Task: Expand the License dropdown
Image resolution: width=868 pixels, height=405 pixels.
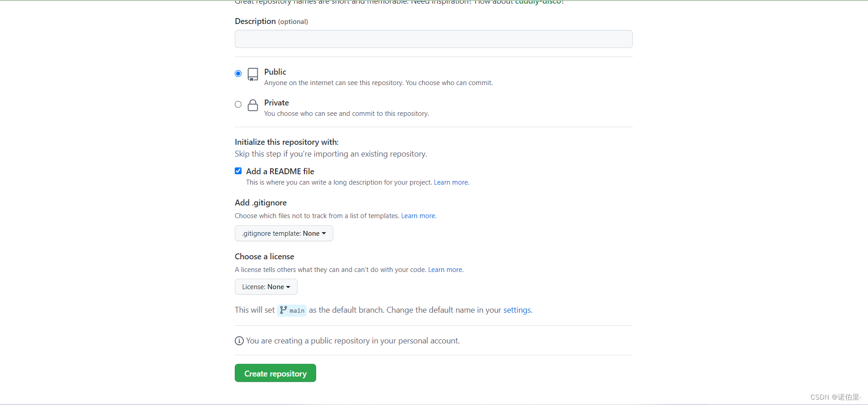Action: [266, 287]
